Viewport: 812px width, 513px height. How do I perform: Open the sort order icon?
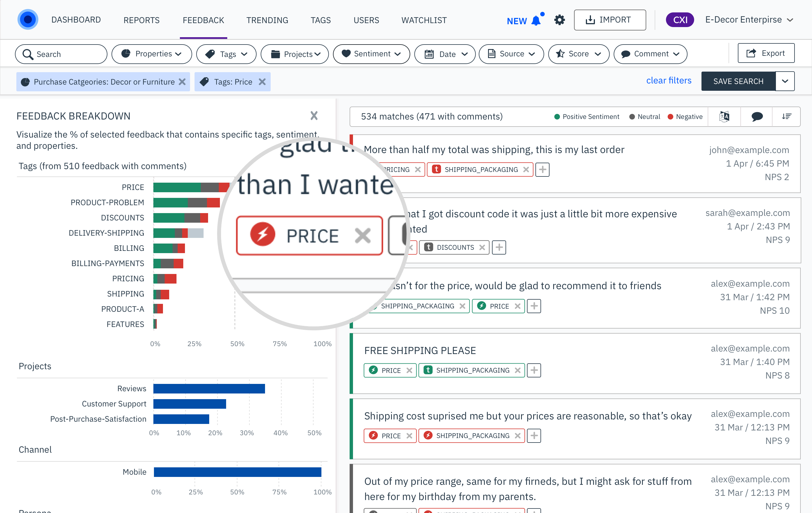pos(786,117)
